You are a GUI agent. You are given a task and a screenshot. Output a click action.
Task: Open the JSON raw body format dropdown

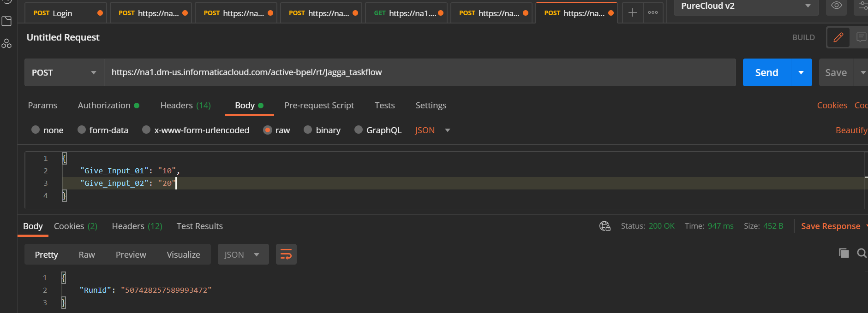click(432, 130)
